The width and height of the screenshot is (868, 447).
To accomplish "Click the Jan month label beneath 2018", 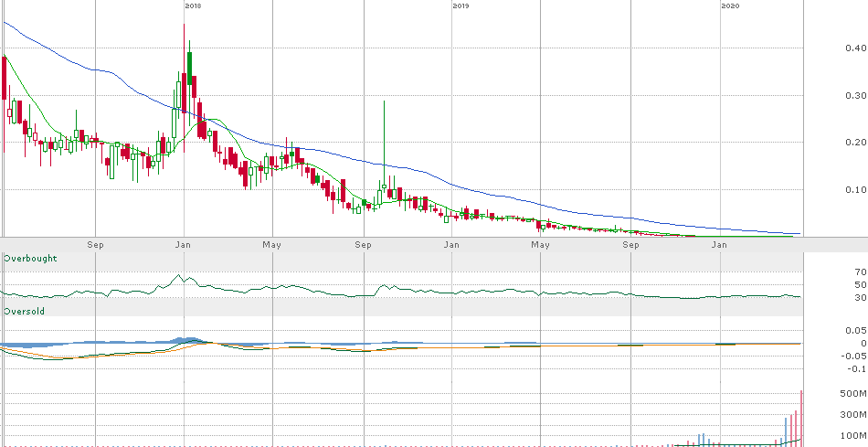I will click(183, 244).
